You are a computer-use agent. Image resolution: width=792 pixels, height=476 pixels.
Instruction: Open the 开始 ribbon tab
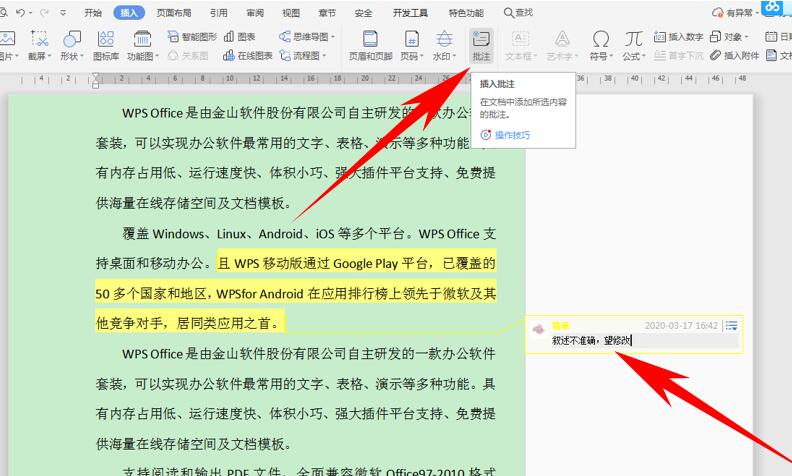tap(93, 13)
